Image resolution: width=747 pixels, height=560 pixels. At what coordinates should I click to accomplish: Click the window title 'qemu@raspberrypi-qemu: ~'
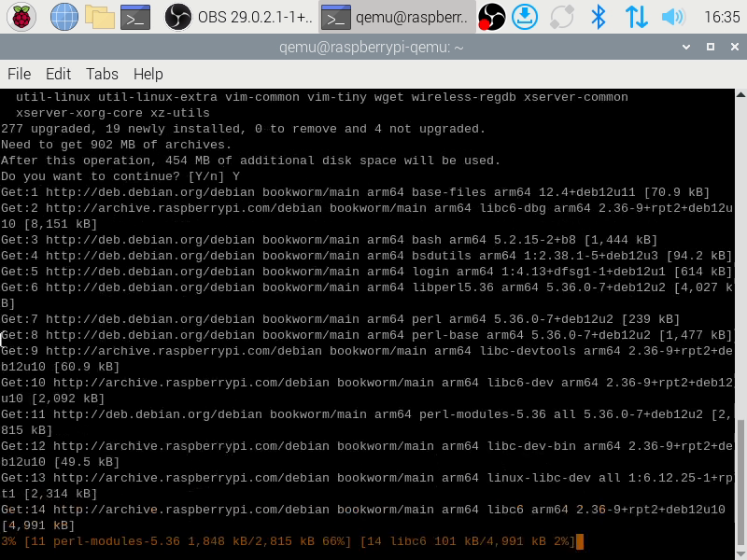[x=371, y=48]
